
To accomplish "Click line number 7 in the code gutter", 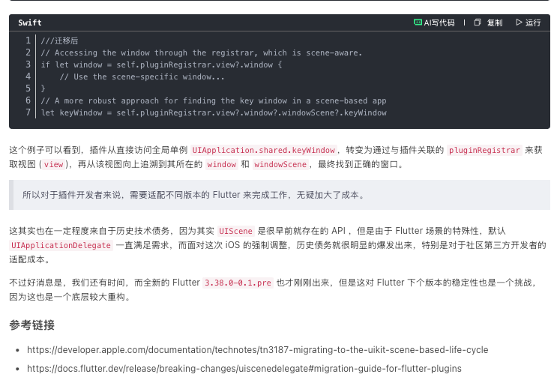I will point(28,112).
